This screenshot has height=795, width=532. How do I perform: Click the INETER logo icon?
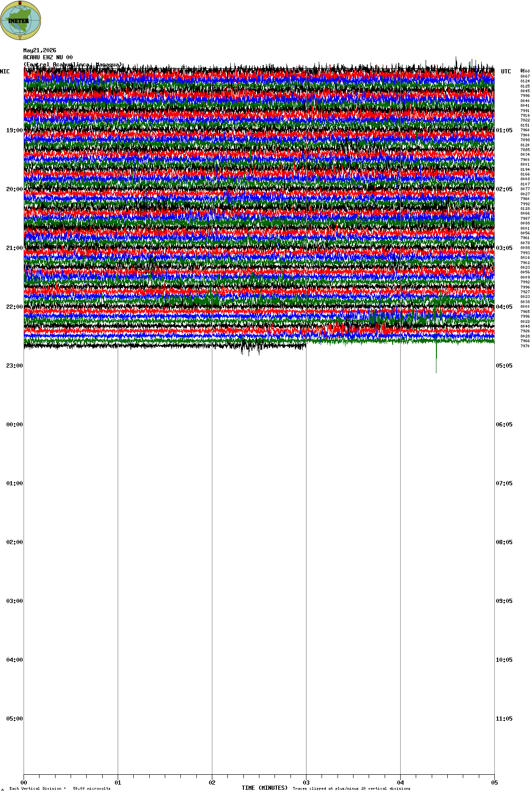21,20
